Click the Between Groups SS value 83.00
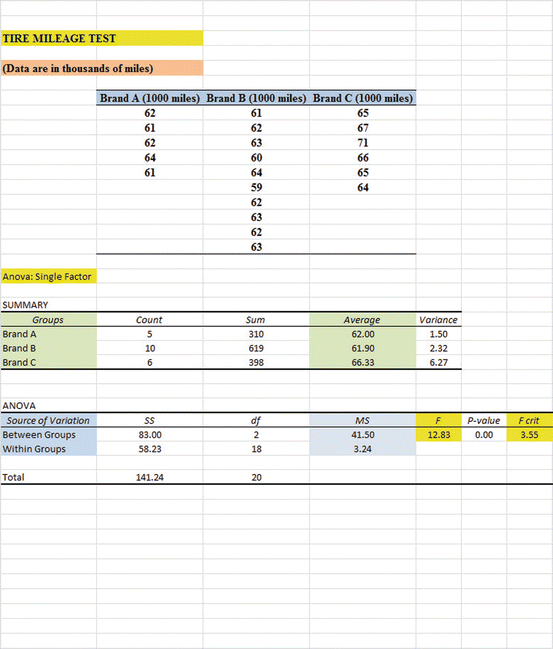Screen dimensions: 553x649 point(150,435)
